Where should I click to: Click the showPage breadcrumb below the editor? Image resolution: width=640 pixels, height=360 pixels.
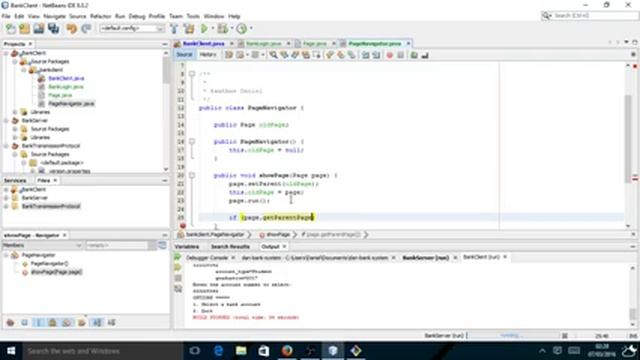278,235
